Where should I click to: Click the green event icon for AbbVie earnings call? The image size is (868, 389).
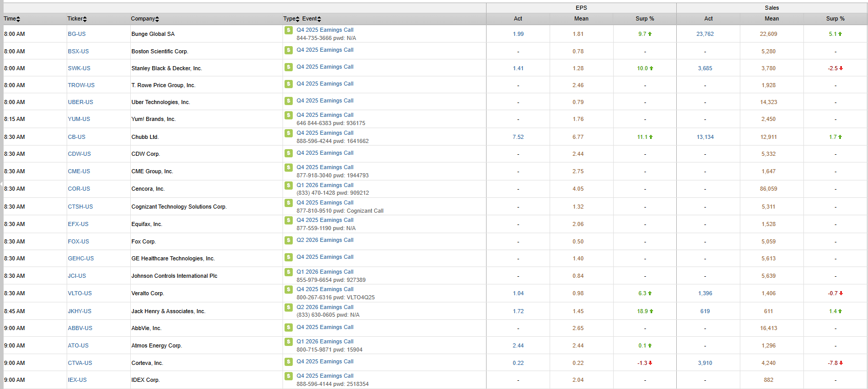(289, 327)
